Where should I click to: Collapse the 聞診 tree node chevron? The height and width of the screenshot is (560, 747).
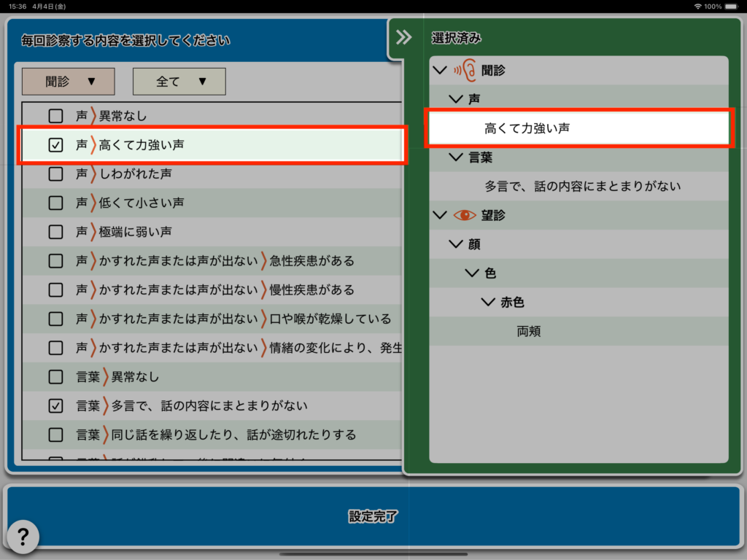coord(439,70)
